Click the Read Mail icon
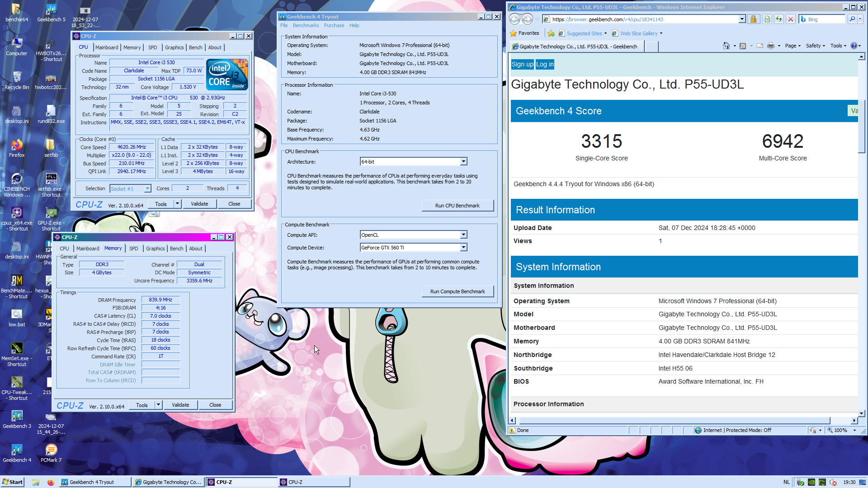Screen dimensions: 868x488 click(760, 46)
